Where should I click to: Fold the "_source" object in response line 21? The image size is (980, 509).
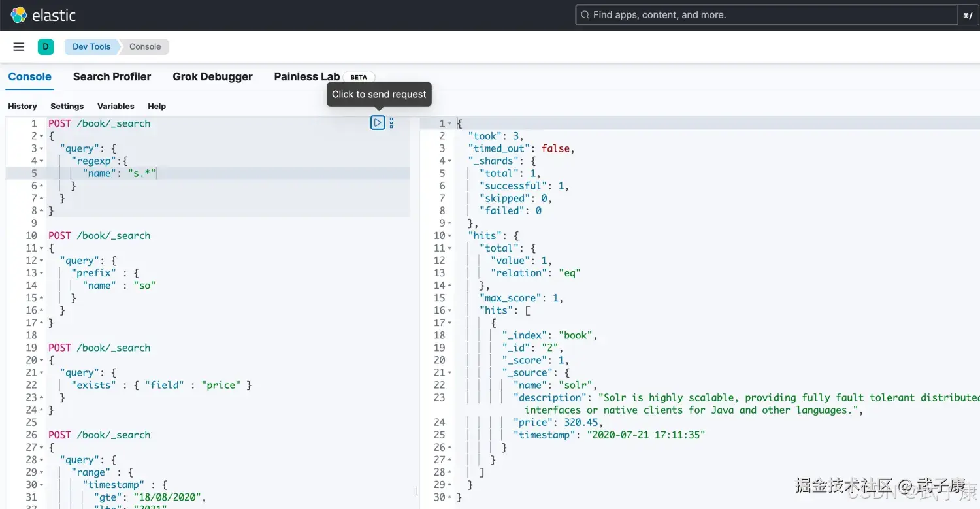tap(450, 373)
